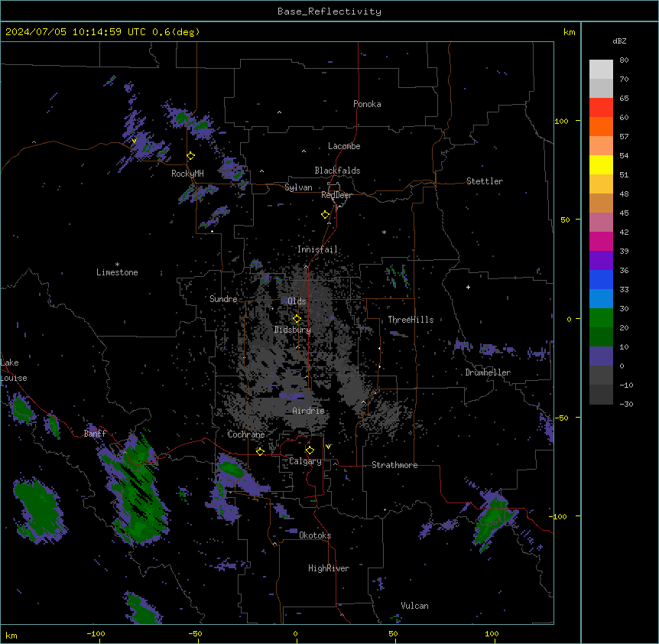659x644 pixels.
Task: Select the slate-purple 10-0 dBZ legend swatch
Action: click(601, 356)
